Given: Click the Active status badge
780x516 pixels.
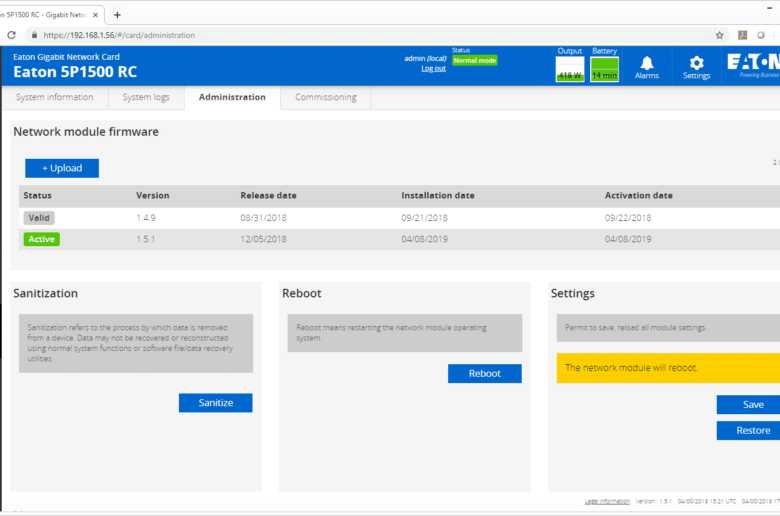Looking at the screenshot, I should 41,239.
